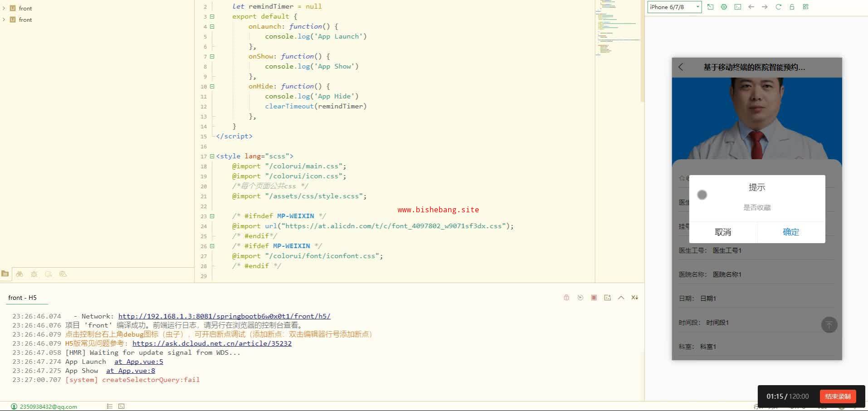Refresh the built-in browser preview
The image size is (868, 411).
click(779, 7)
